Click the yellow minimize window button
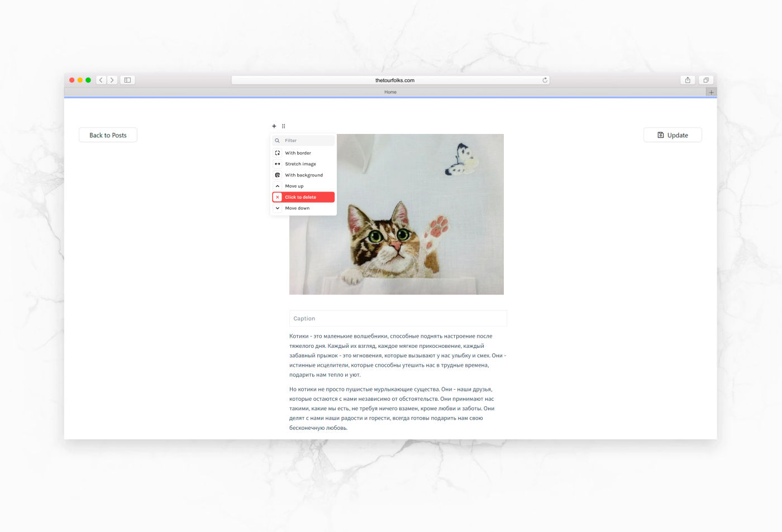Viewport: 782px width, 532px height. [80, 80]
